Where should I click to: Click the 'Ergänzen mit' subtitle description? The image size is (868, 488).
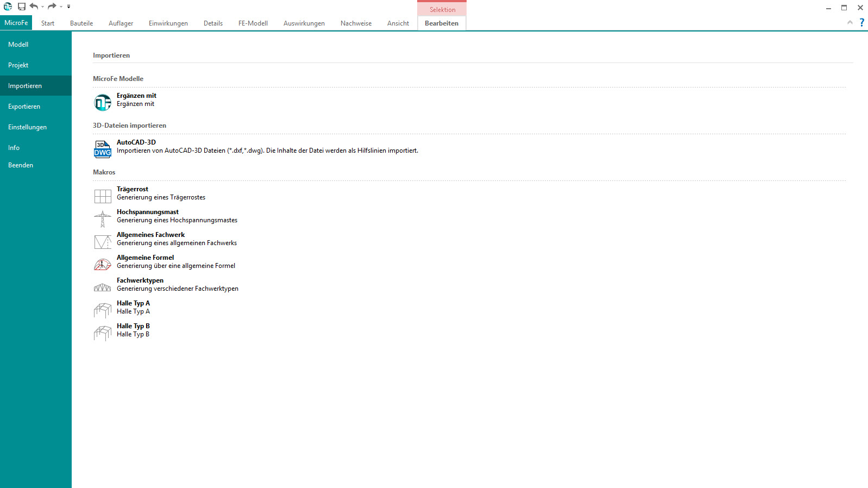(135, 104)
